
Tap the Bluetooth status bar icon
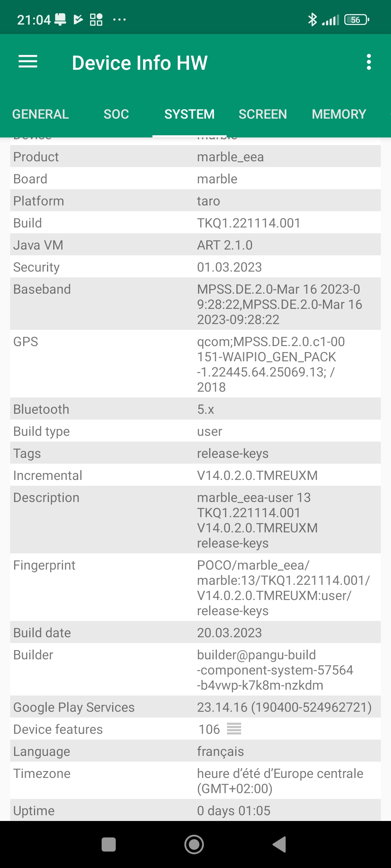pos(312,20)
